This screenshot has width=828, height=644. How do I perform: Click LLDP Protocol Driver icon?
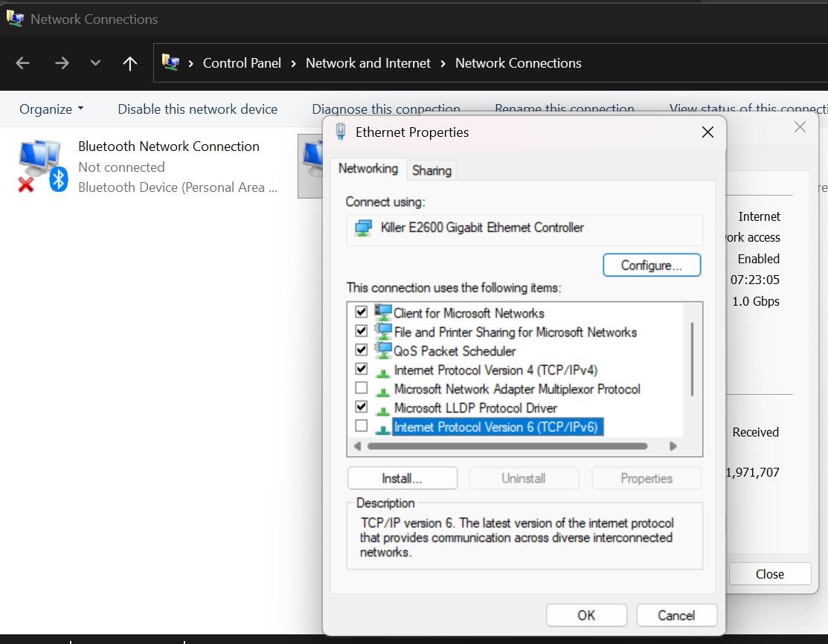[x=383, y=410]
